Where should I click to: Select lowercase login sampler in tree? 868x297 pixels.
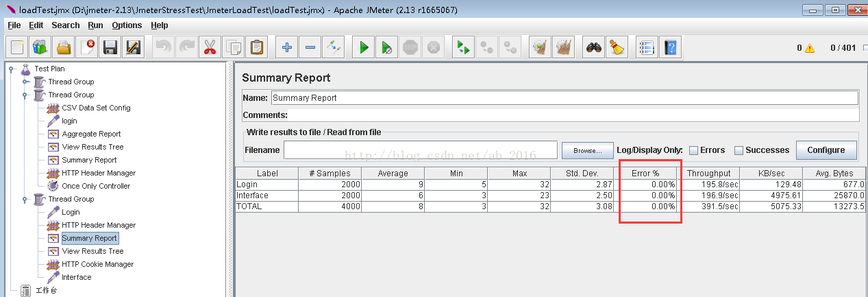click(x=69, y=121)
